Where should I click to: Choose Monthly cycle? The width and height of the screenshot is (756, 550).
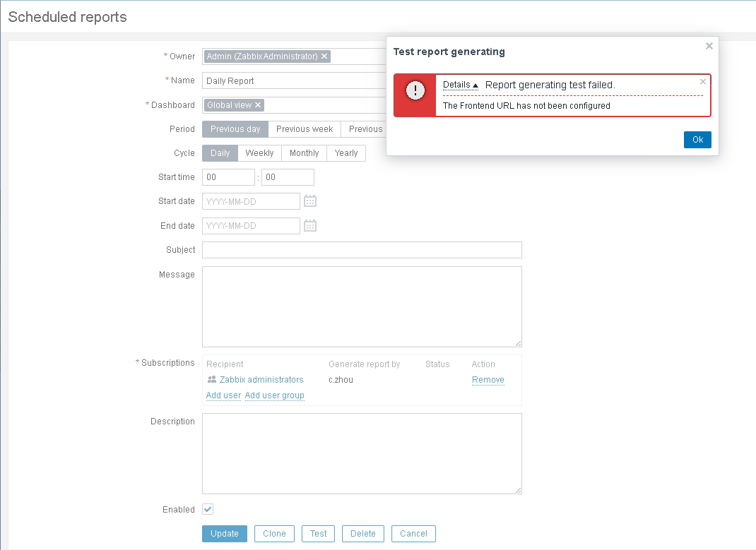pos(305,153)
